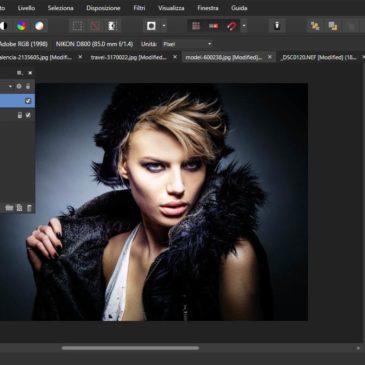
Task: Open the Snapping options dropdown arrow
Action: [x=244, y=26]
